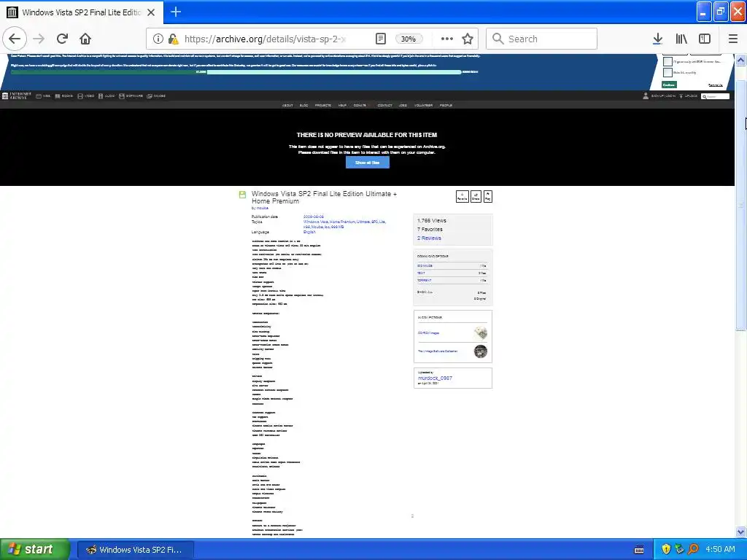Click the 2009-06-06 publication date link
This screenshot has width=747, height=560.
(314, 217)
